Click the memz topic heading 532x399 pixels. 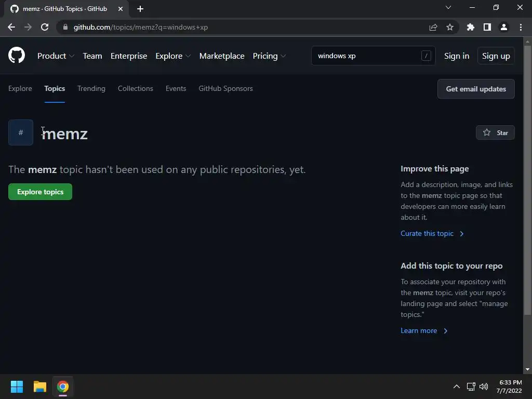[x=64, y=134]
